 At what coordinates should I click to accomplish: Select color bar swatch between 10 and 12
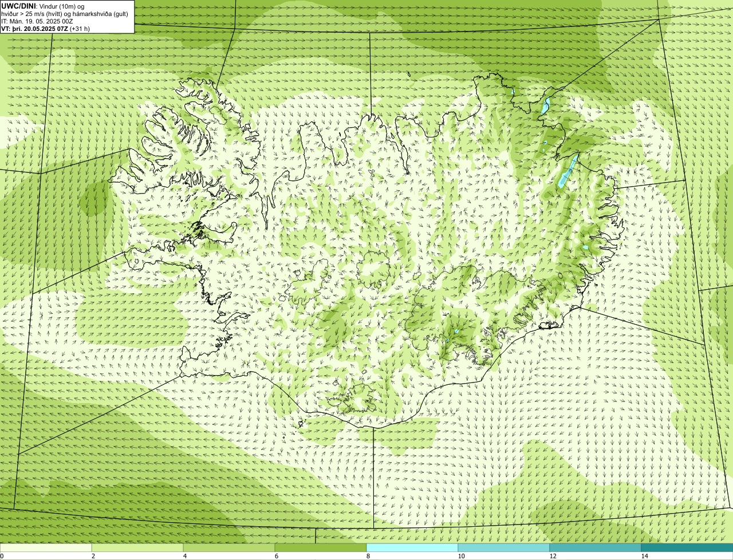pos(504,547)
